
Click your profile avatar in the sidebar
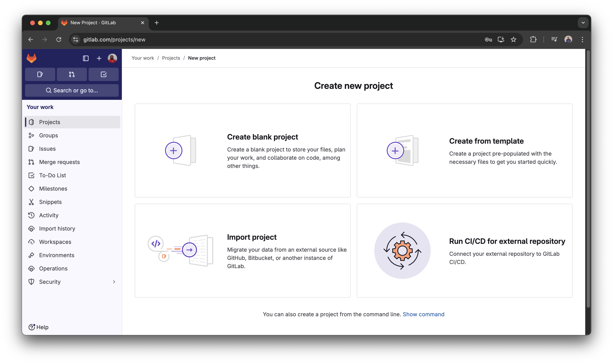point(112,58)
